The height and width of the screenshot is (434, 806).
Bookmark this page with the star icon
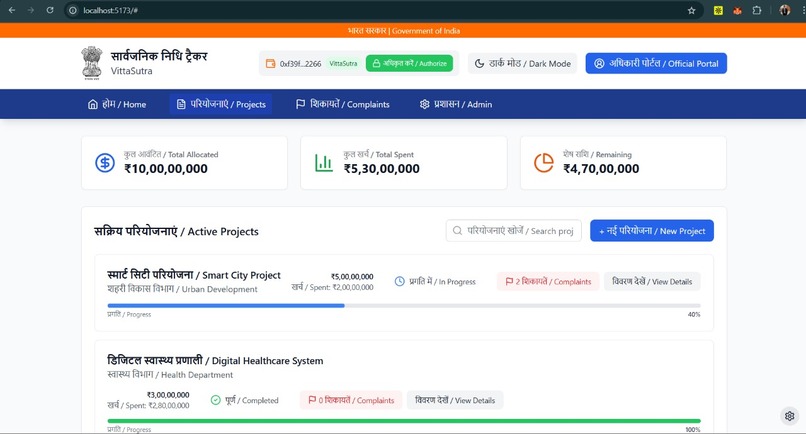point(691,10)
